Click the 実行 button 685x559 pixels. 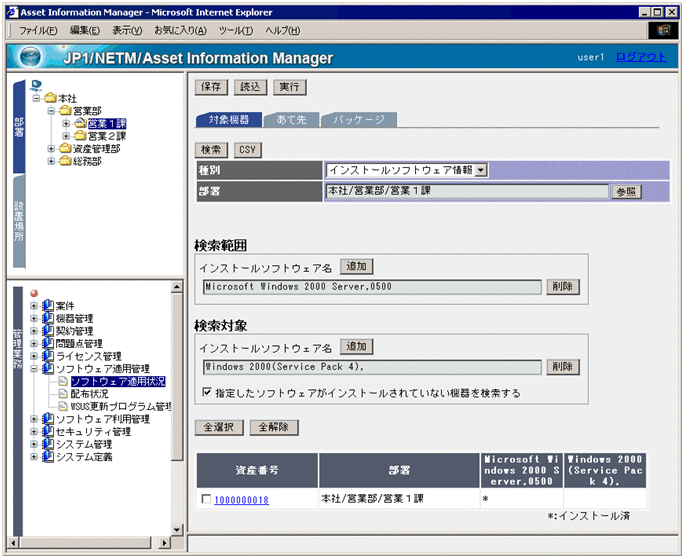tap(290, 87)
